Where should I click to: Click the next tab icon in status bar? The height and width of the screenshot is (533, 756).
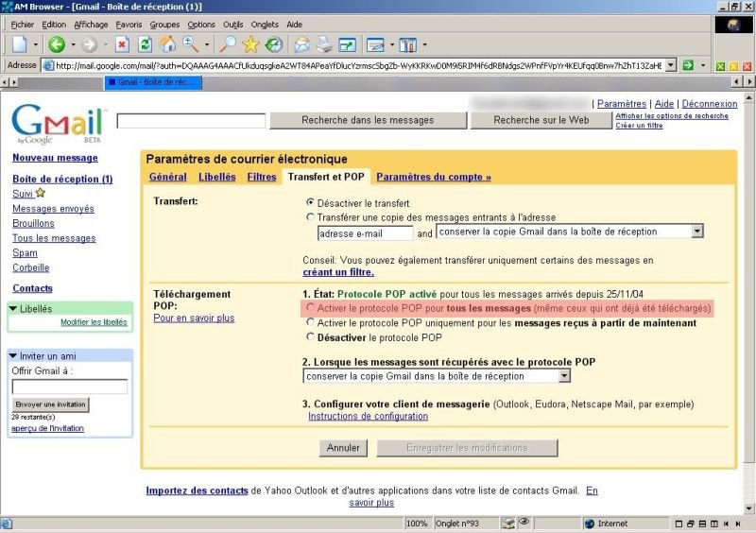pyautogui.click(x=738, y=524)
